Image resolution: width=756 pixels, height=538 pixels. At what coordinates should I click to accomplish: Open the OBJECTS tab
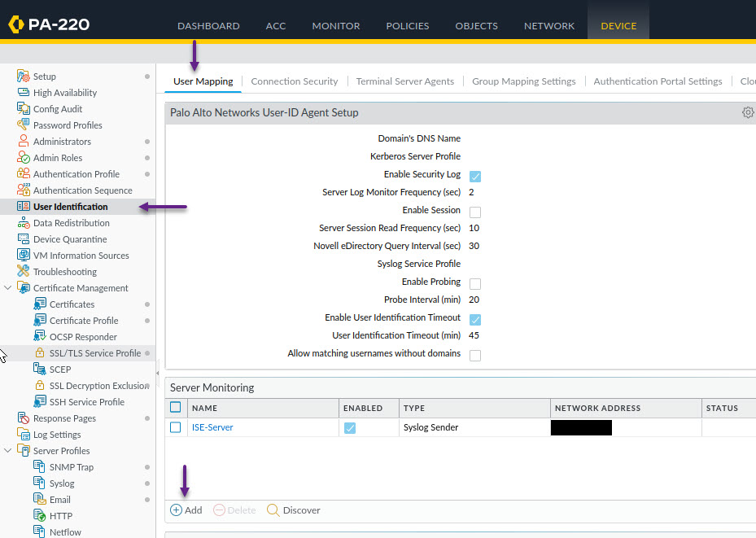476,26
